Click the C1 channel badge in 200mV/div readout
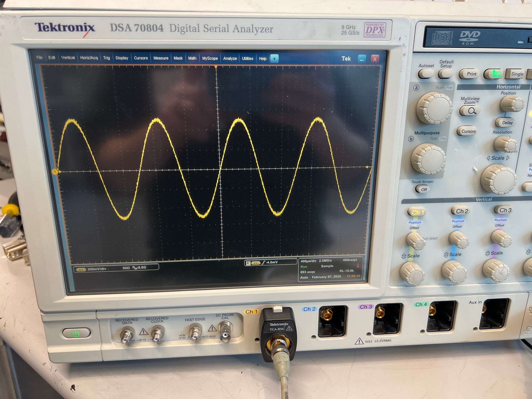The width and height of the screenshot is (532, 399). [81, 269]
